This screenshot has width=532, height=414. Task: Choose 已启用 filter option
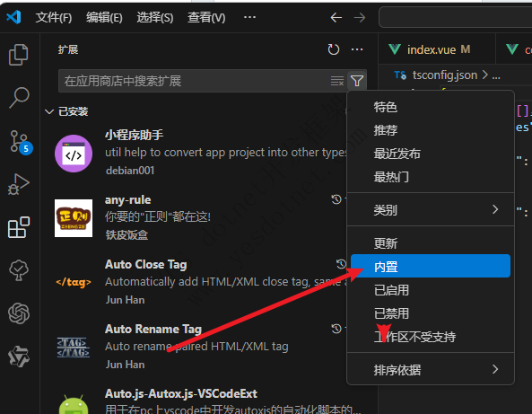pos(431,290)
